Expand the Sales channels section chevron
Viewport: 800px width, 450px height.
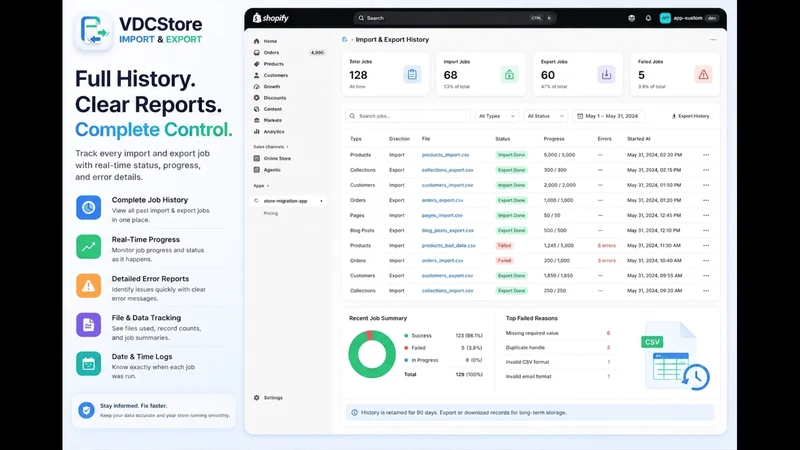(287, 146)
